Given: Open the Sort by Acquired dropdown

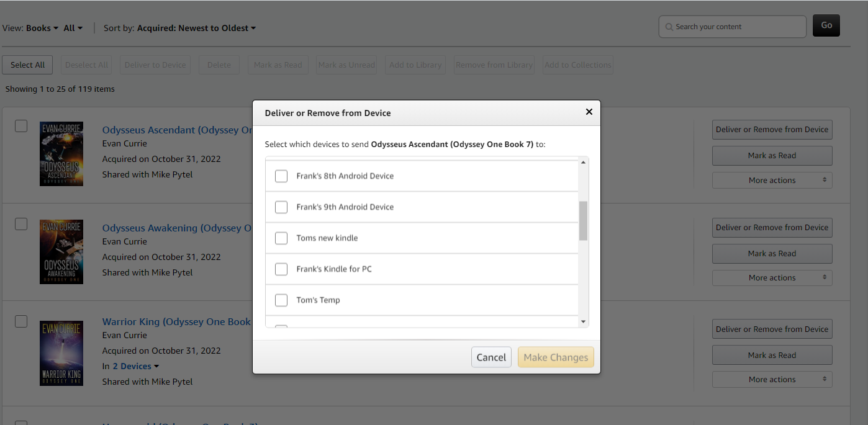Looking at the screenshot, I should [196, 28].
